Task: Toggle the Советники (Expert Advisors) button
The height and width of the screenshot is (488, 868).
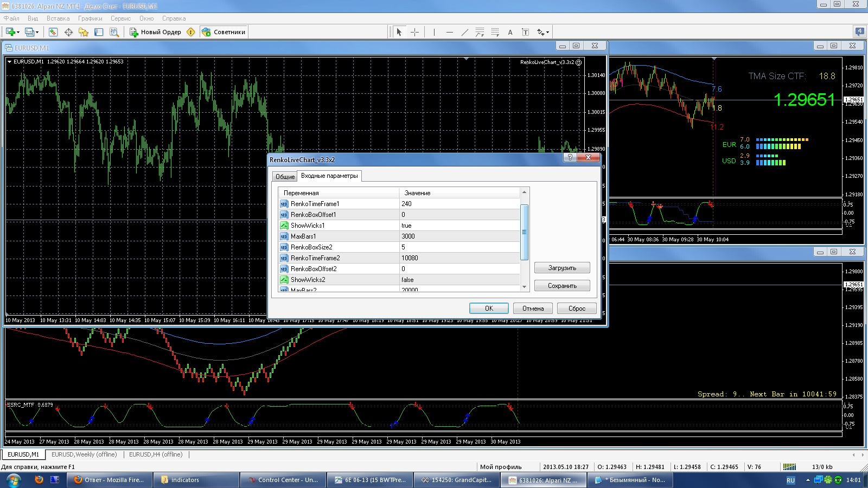Action: [x=224, y=32]
